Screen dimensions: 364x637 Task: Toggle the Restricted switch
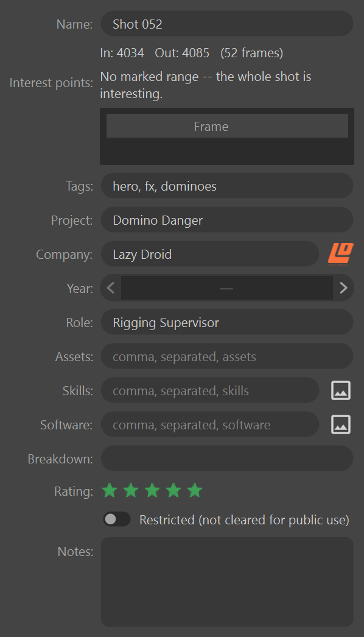pos(117,519)
